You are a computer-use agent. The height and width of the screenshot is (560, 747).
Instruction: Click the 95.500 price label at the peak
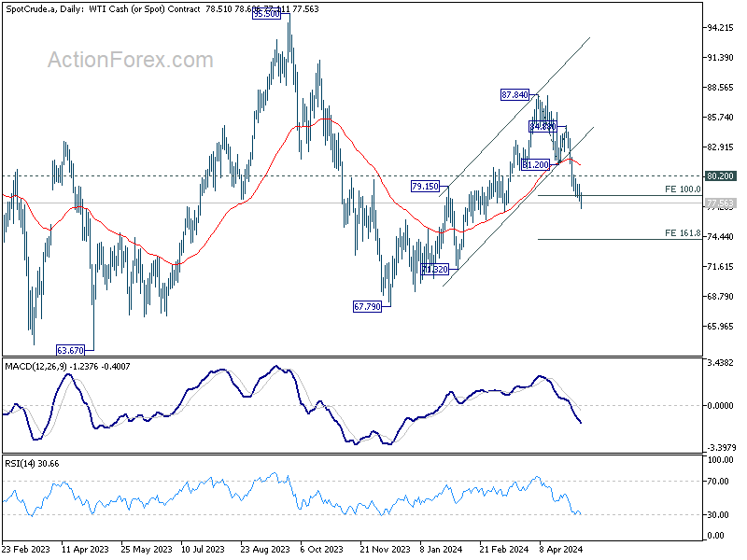pos(267,14)
